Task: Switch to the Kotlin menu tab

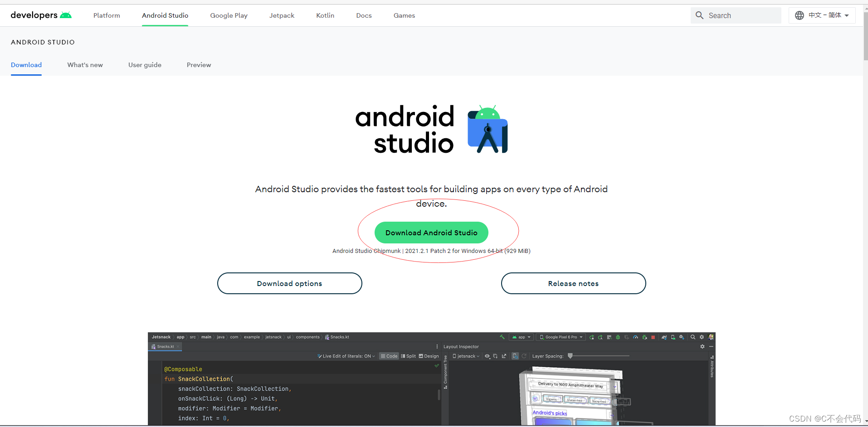Action: pos(325,15)
